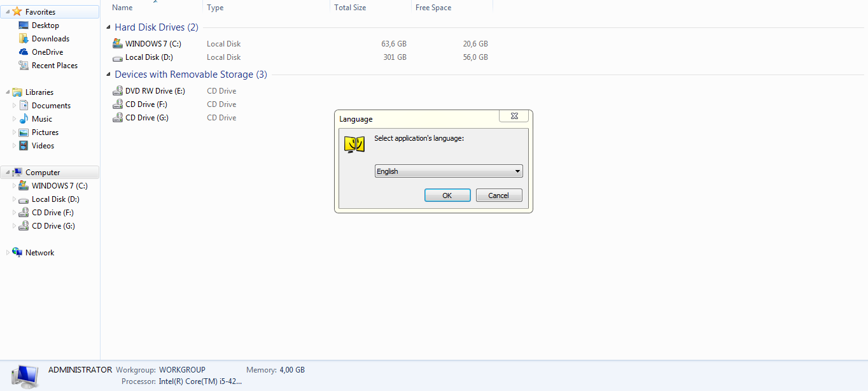Collapse the Libraries tree section
Image resolution: width=868 pixels, height=391 pixels.
click(x=8, y=92)
